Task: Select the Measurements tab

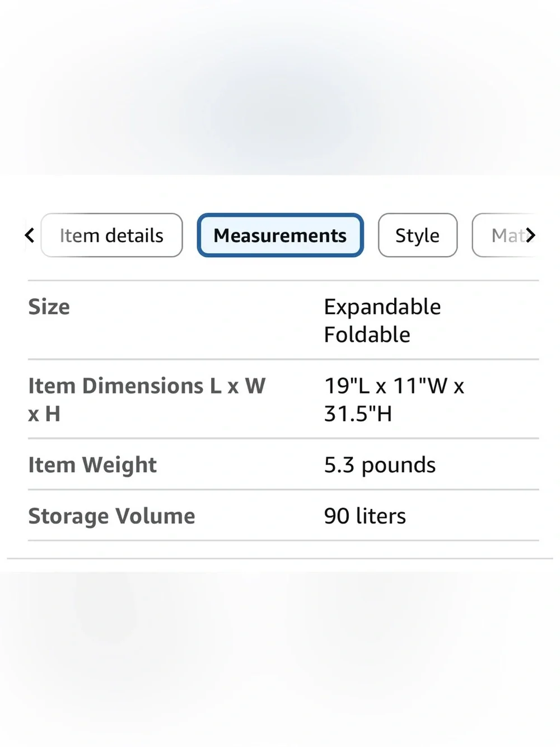Action: [x=280, y=235]
